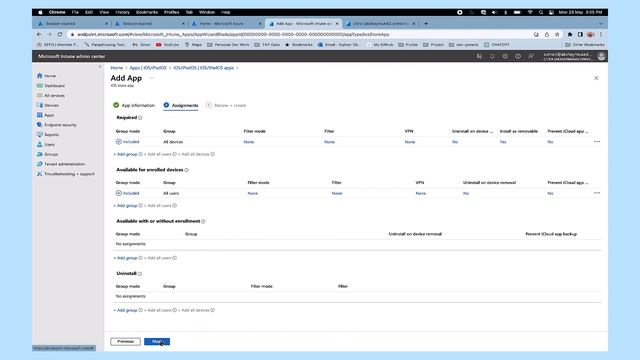Open the settings gear in the header
This screenshot has height=360, width=640.
(x=505, y=56)
